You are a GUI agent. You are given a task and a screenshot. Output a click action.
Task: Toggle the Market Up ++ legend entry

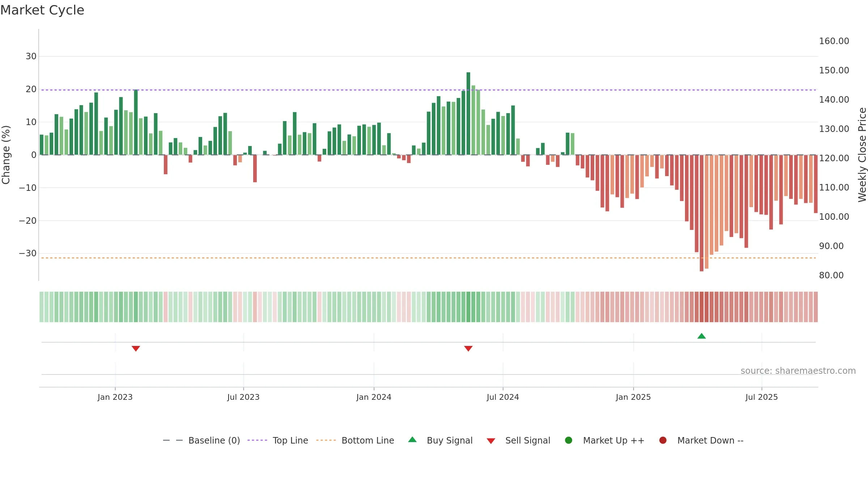(605, 440)
